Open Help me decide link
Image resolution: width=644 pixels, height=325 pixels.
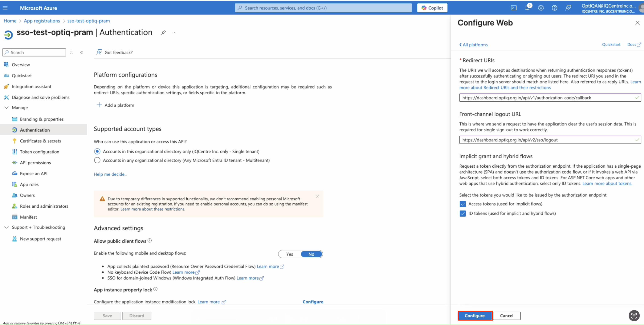point(111,174)
